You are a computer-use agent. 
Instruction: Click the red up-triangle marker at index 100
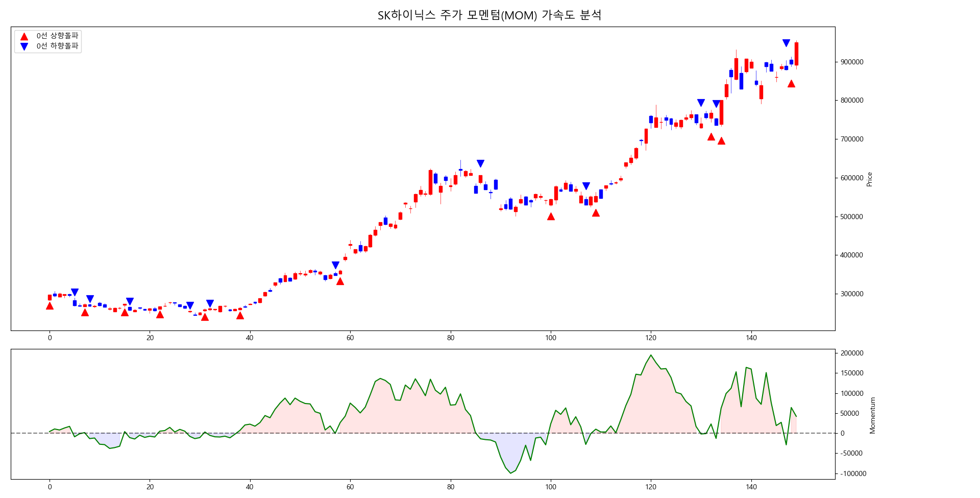click(551, 216)
